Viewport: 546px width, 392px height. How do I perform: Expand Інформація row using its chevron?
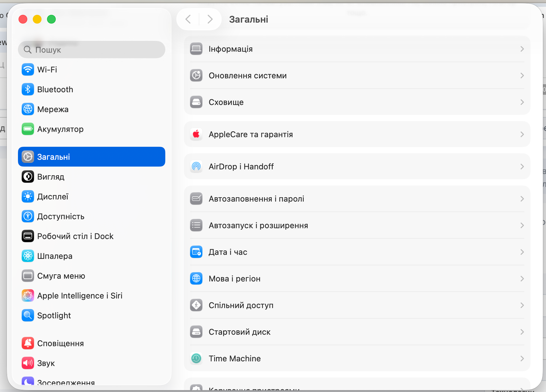pyautogui.click(x=522, y=49)
